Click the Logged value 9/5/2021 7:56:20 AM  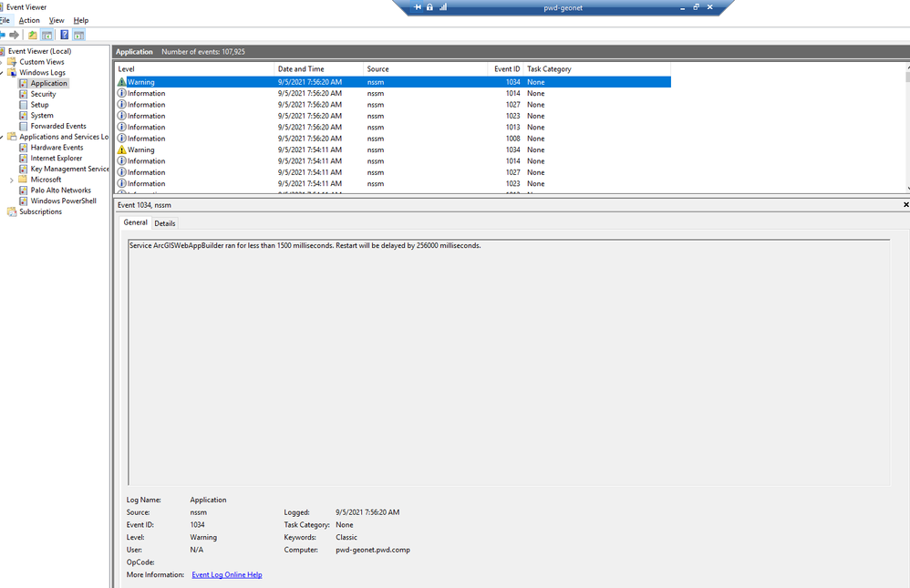point(367,512)
